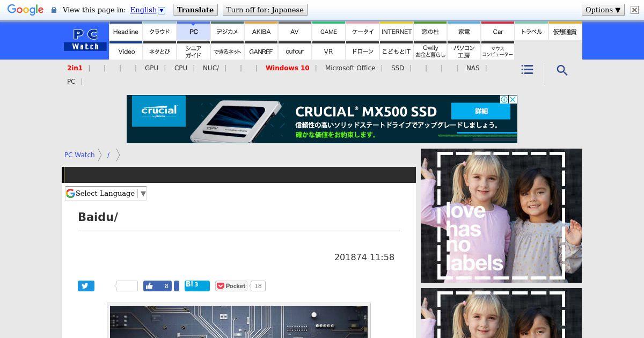644x338 pixels.
Task: Click the love has no labels ad
Action: [x=501, y=216]
